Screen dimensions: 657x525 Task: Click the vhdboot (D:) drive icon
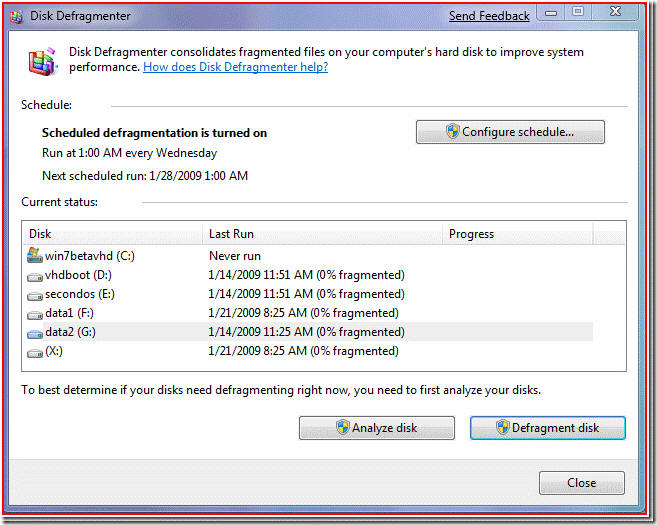coord(35,277)
